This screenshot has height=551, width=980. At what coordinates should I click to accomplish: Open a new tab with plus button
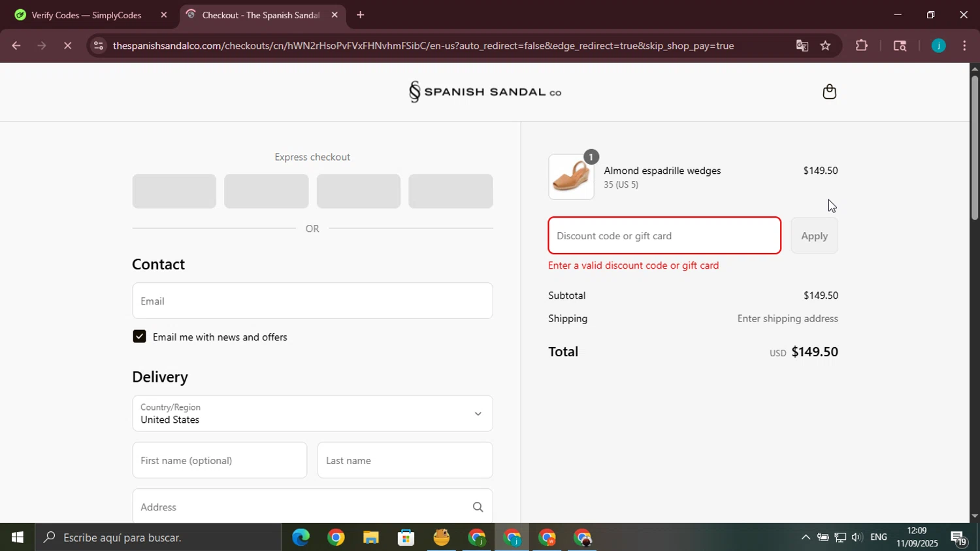click(360, 15)
